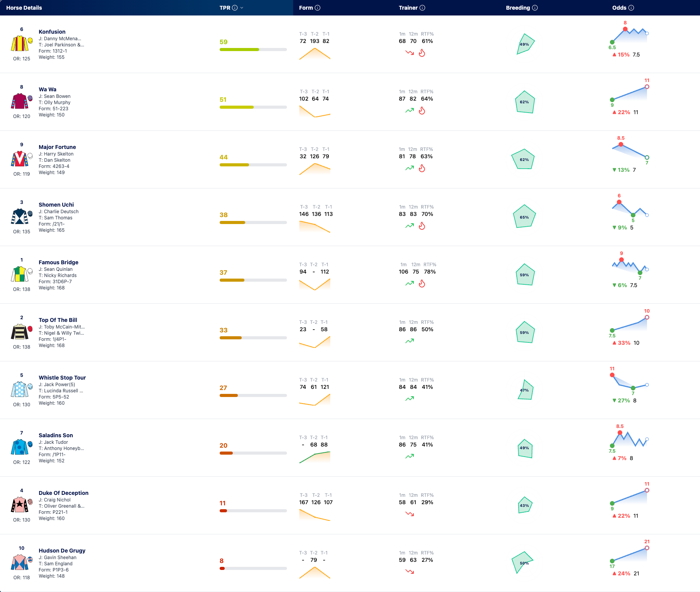Viewport: 700px width, 592px height.
Task: Open Hudson De Grugy horse page
Action: point(62,551)
